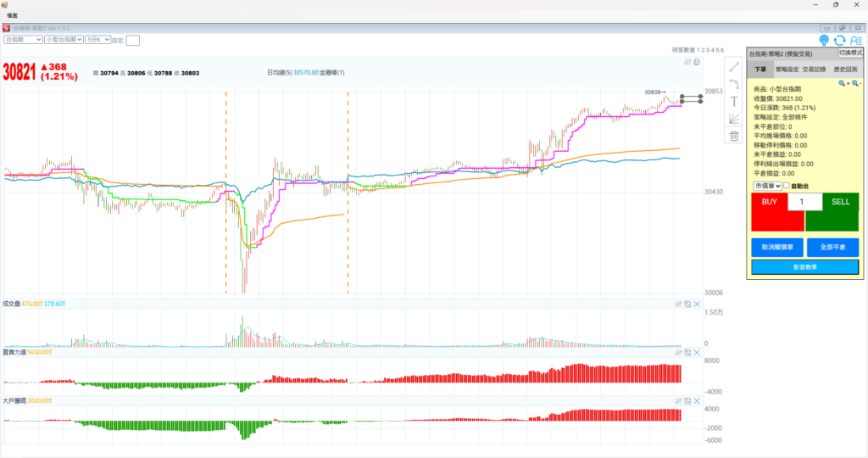Open the 台指期 product dropdown
This screenshot has width=868, height=458.
(x=23, y=39)
